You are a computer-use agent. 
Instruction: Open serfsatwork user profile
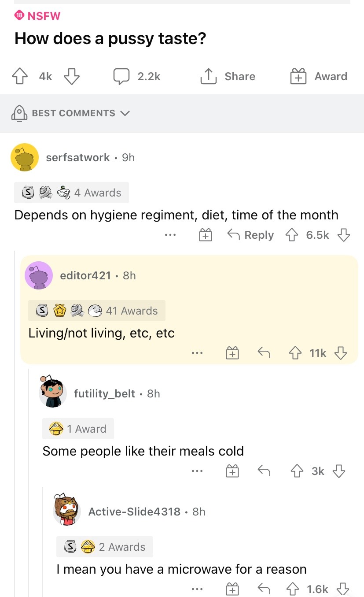coord(77,157)
